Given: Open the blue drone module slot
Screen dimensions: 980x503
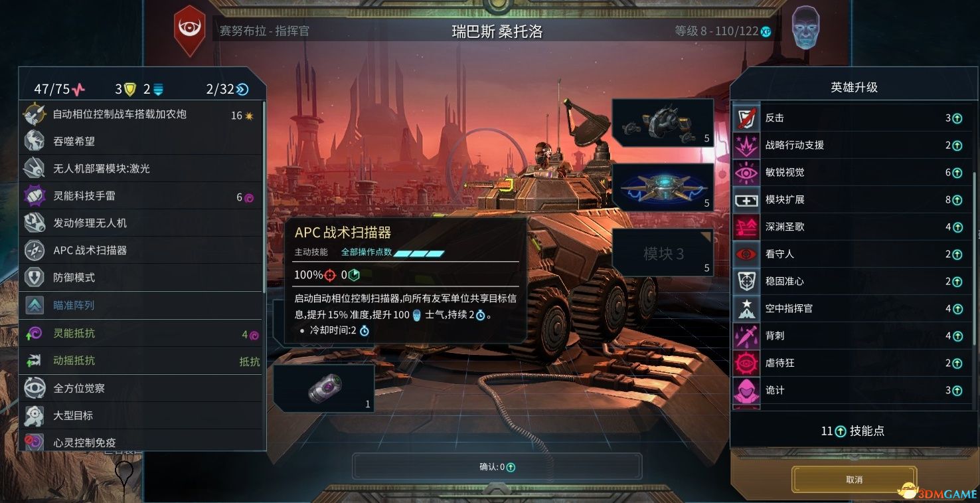Looking at the screenshot, I should click(663, 187).
